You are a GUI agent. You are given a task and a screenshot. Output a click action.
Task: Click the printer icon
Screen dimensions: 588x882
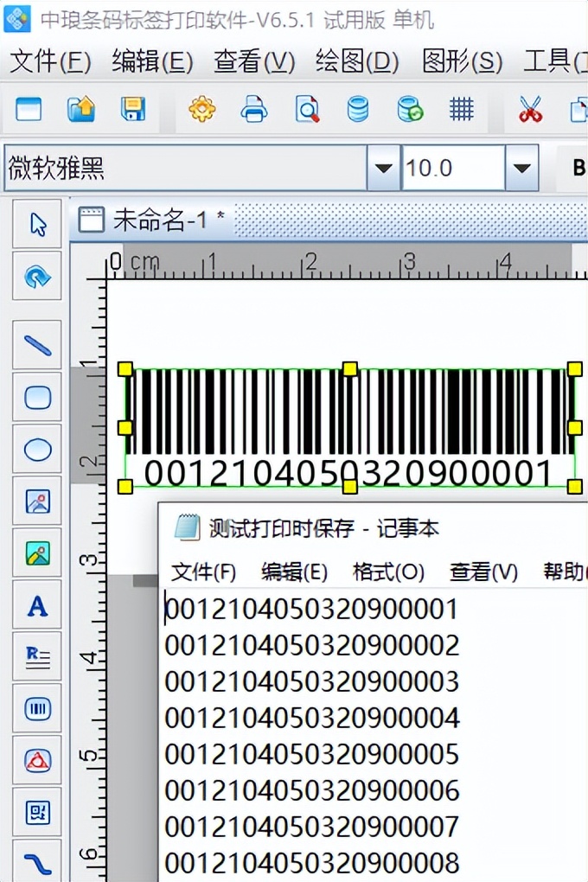(253, 109)
